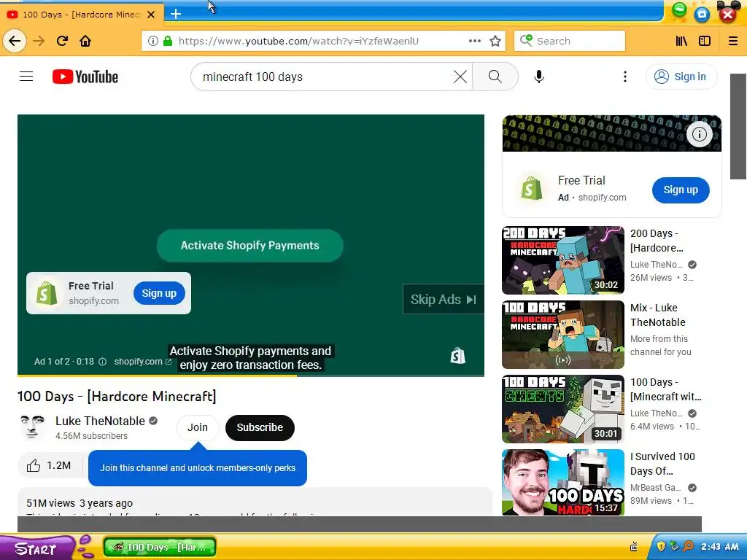
Task: Go to YouTube home via logo
Action: click(85, 77)
